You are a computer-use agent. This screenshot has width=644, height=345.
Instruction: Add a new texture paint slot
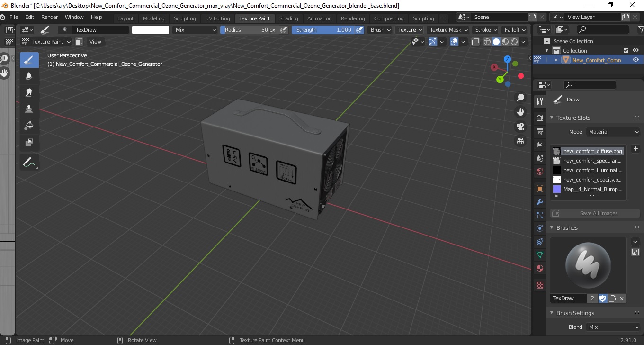pyautogui.click(x=635, y=149)
